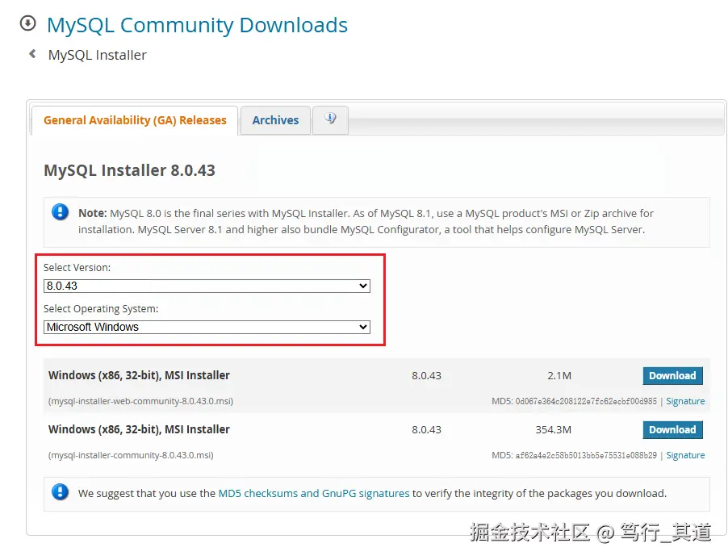Switch to General Availability (GA) Releases tab
728x560 pixels.
pos(135,120)
